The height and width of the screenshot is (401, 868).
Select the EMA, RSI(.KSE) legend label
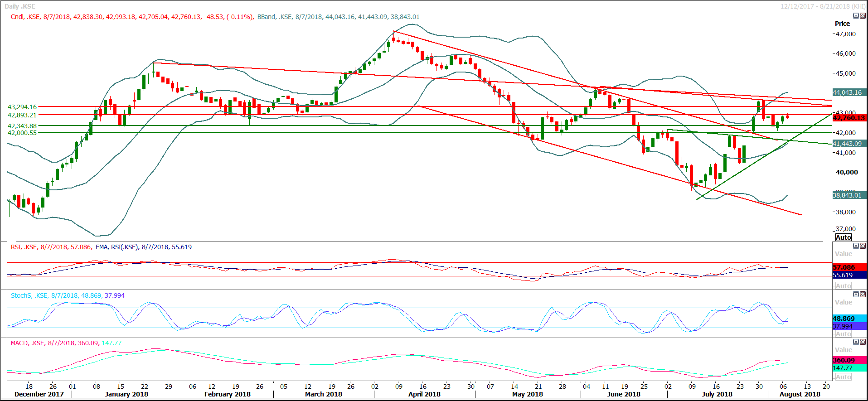tap(144, 247)
